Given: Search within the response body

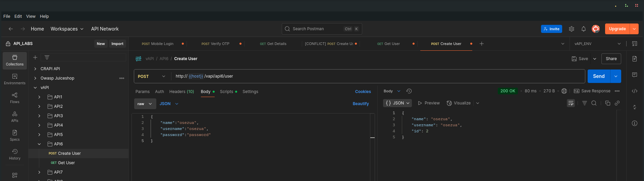Looking at the screenshot, I should (x=594, y=103).
